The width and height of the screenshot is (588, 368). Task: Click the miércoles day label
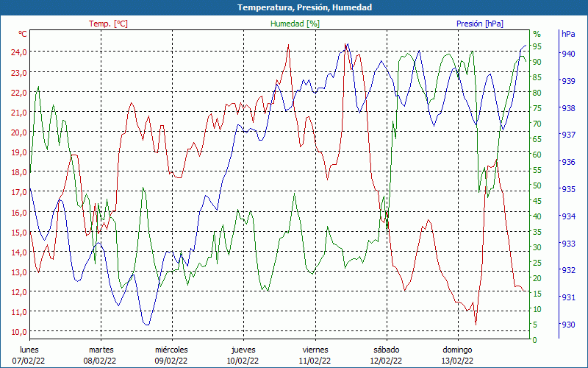171,350
